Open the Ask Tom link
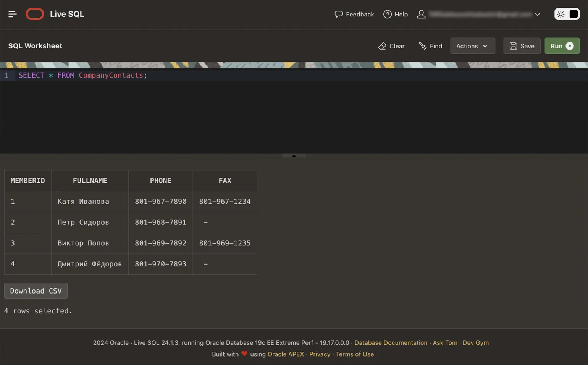 click(x=445, y=343)
